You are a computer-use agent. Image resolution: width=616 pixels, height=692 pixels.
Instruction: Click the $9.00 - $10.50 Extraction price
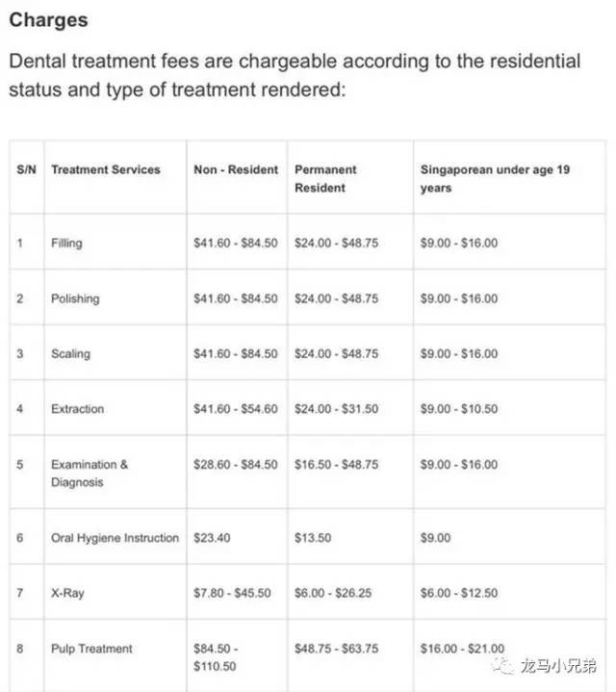(x=459, y=409)
